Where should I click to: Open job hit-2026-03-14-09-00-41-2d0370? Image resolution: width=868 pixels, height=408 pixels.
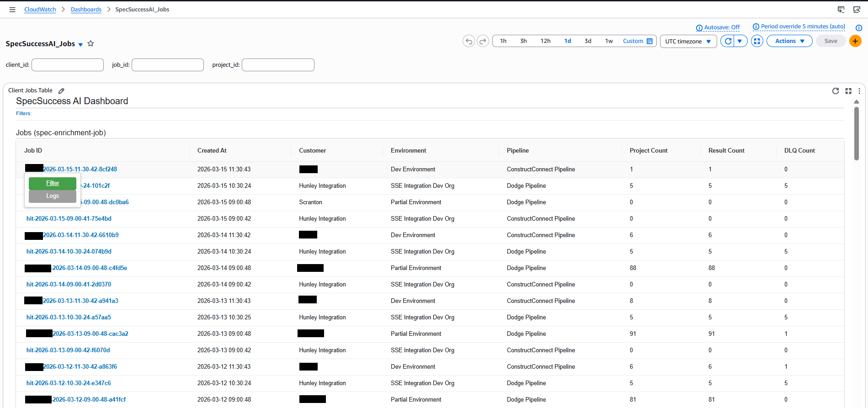69,285
